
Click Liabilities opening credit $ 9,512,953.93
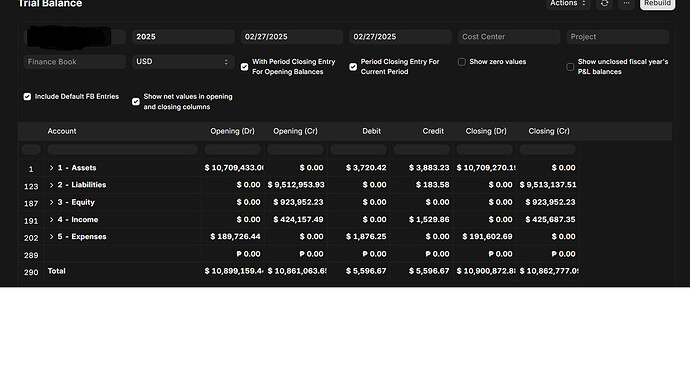(x=296, y=185)
